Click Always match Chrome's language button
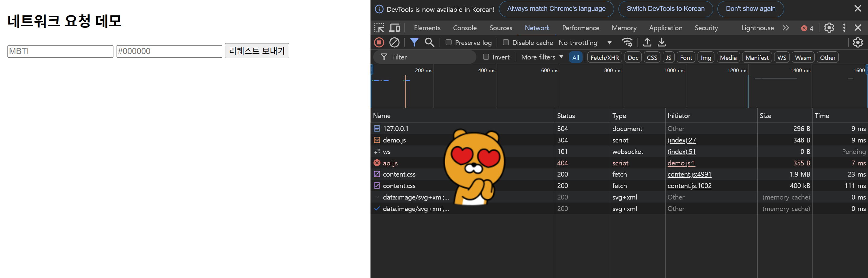 pos(556,9)
